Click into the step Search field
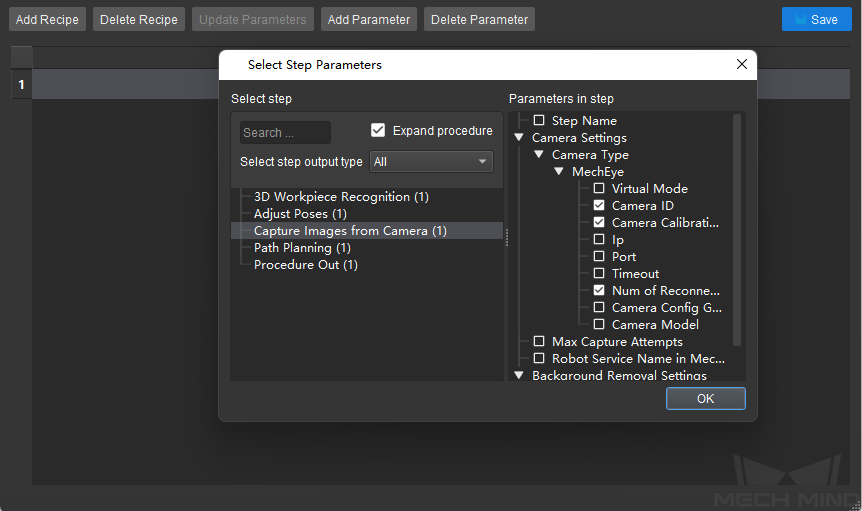 click(285, 132)
